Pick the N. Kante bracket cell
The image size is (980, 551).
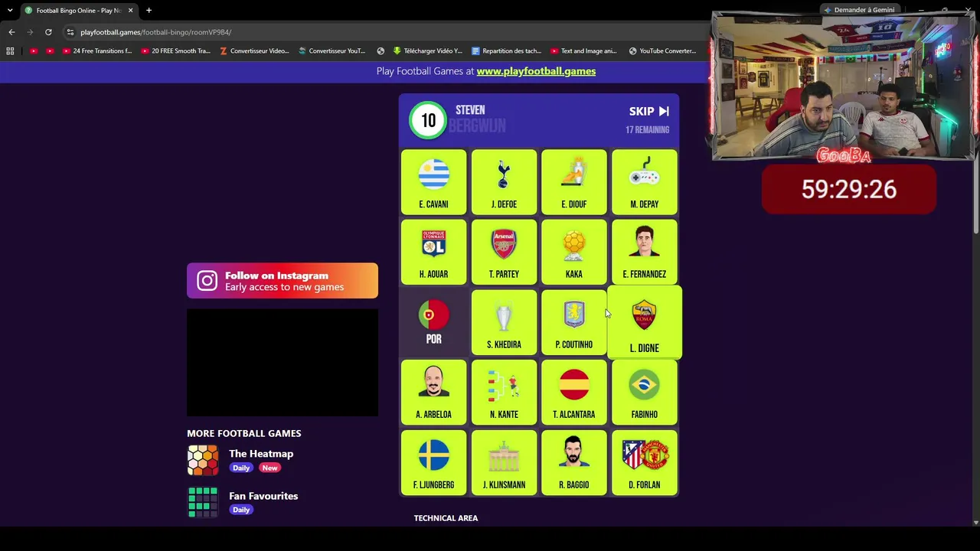click(x=504, y=393)
